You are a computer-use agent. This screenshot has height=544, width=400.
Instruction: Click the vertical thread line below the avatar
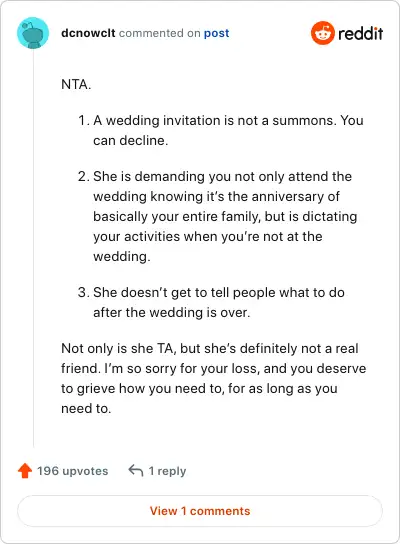(33, 248)
